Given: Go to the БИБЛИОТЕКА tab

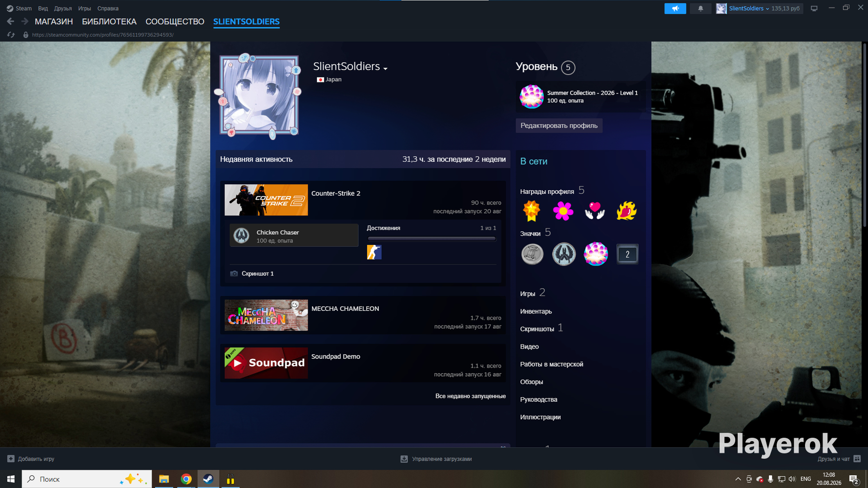Looking at the screenshot, I should click(109, 21).
